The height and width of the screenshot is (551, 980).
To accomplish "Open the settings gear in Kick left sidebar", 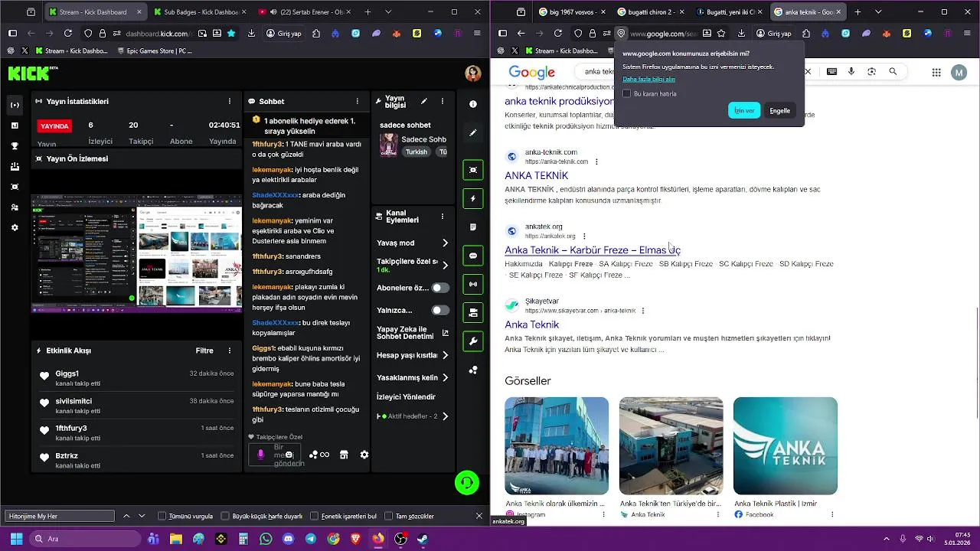I will coord(15,228).
